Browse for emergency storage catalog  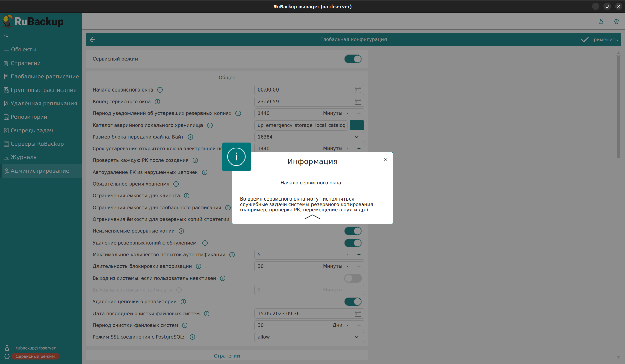[357, 125]
